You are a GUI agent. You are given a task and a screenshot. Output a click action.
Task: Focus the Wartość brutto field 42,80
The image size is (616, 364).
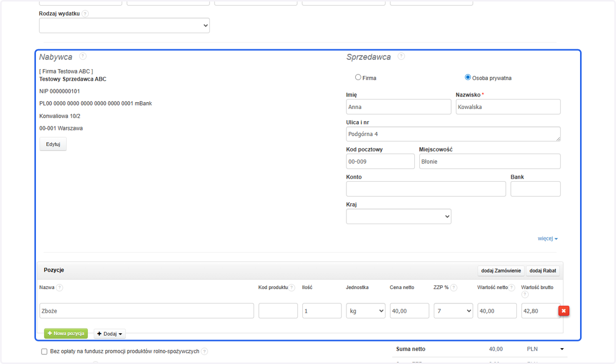click(540, 311)
